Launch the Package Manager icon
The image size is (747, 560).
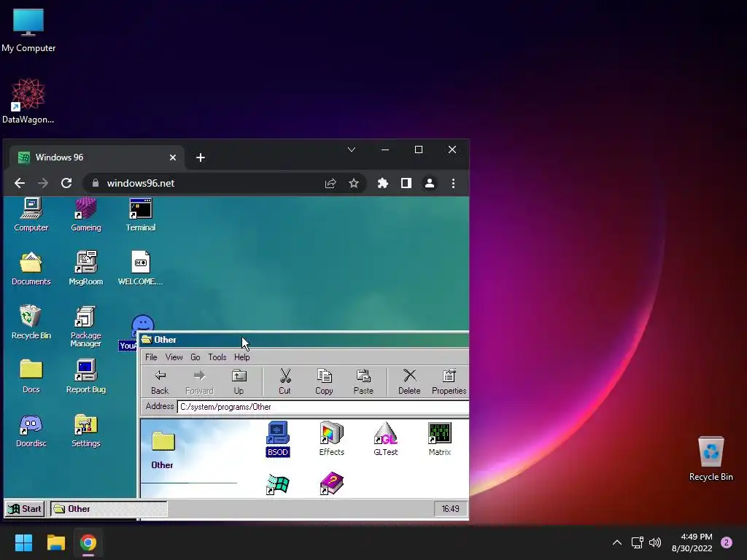pos(86,326)
